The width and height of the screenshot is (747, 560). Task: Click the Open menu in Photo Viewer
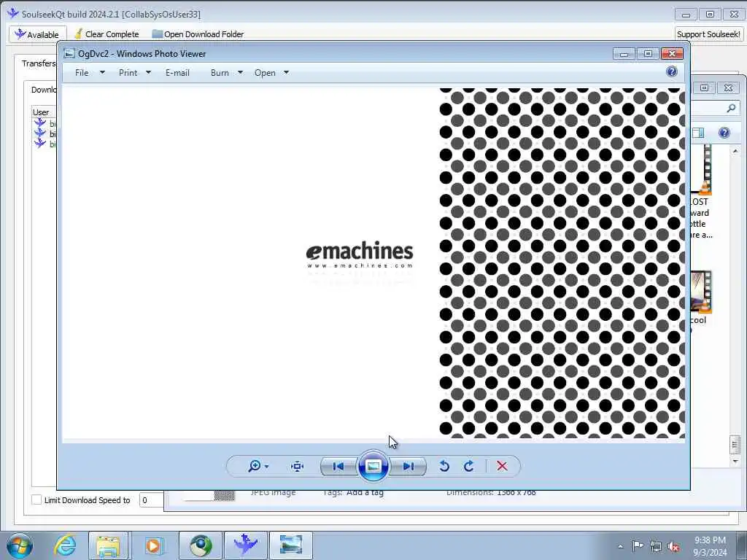tap(265, 73)
